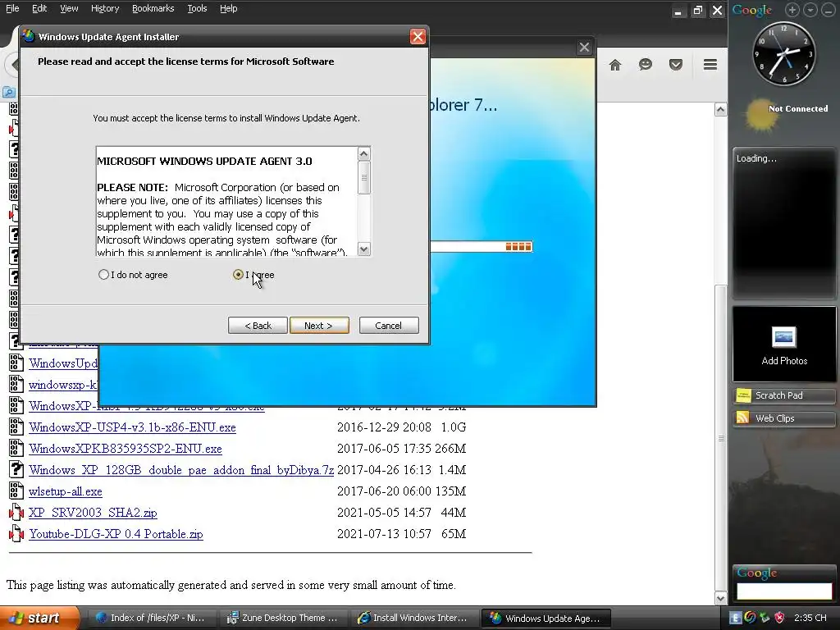The image size is (840, 630).
Task: Open the Windows start menu
Action: [x=39, y=618]
